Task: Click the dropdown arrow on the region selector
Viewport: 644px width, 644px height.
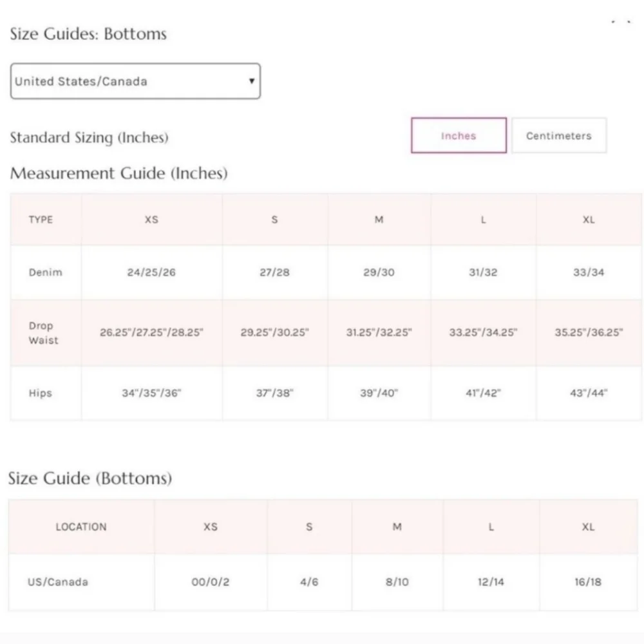Action: [x=252, y=81]
